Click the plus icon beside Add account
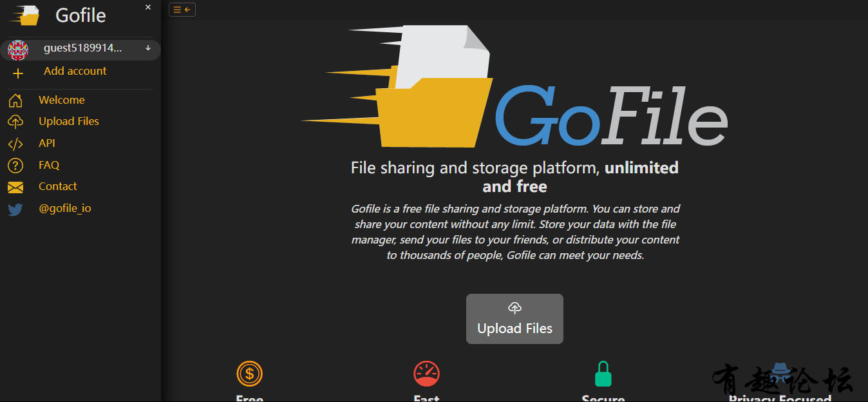This screenshot has height=402, width=868. (18, 73)
